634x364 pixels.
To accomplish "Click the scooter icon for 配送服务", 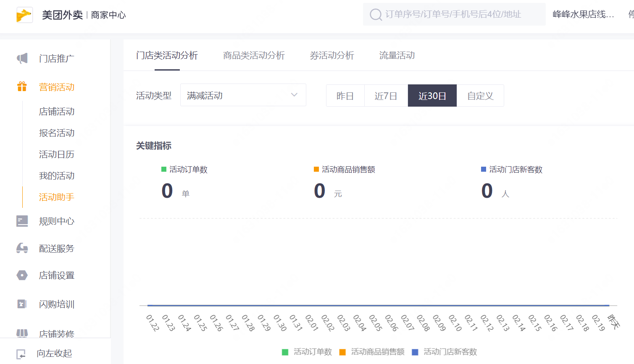I will click(22, 248).
